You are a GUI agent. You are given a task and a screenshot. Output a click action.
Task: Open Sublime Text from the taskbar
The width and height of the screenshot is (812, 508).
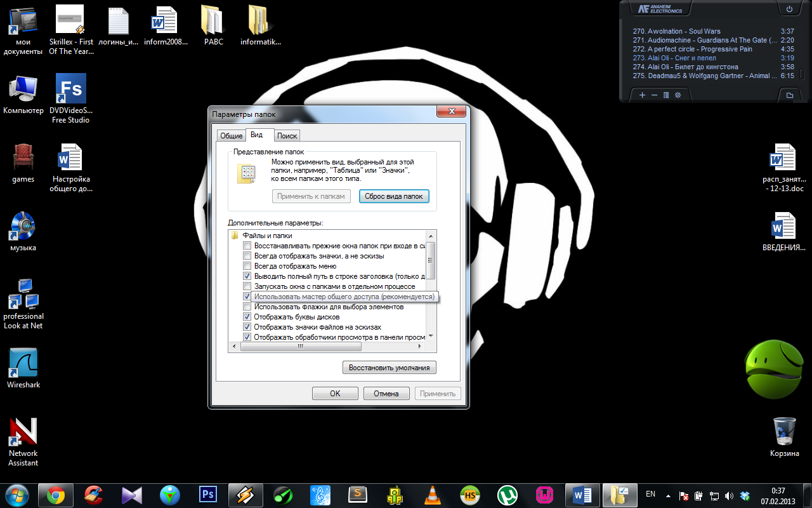[x=358, y=495]
